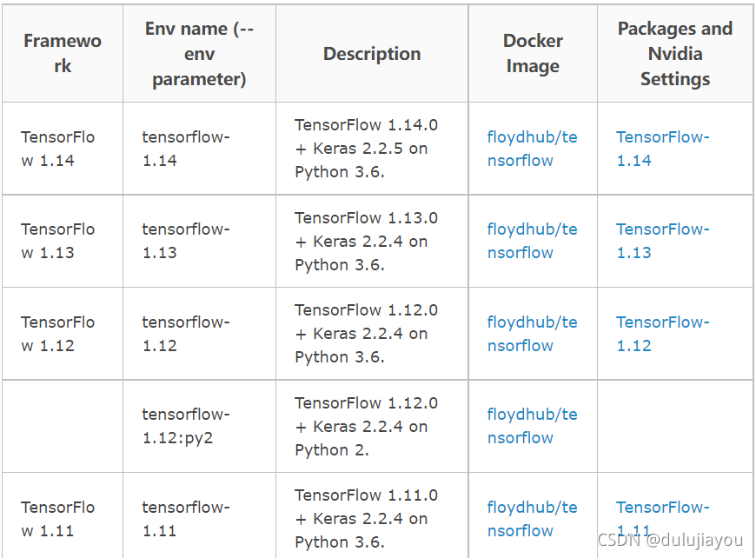
Task: Select the tensorflow-1.12:py2 env name cell
Action: [x=186, y=426]
